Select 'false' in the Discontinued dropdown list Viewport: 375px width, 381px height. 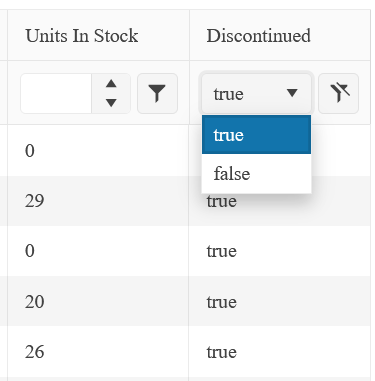(256, 173)
